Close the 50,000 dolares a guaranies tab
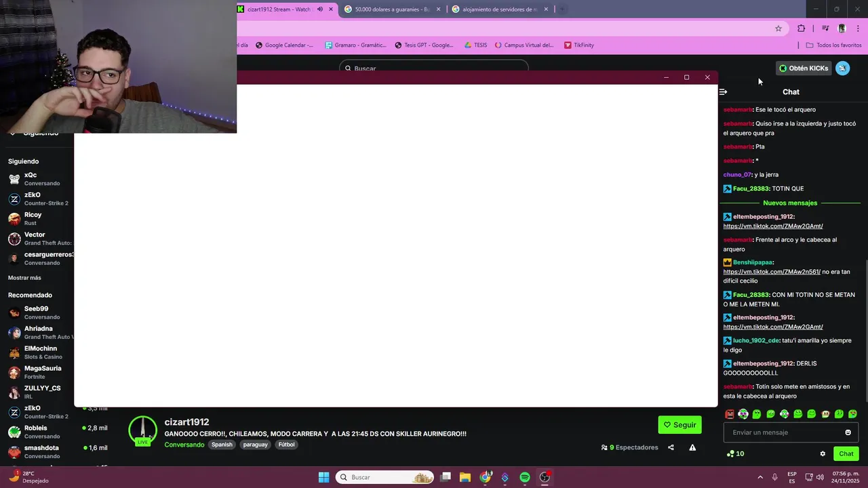This screenshot has width=868, height=488. pos(439,9)
